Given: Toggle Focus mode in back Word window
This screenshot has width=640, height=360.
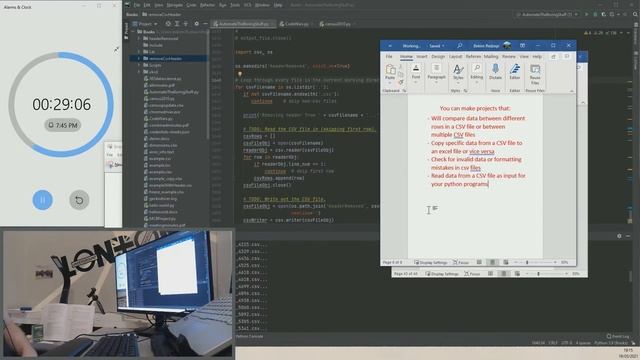Looking at the screenshot, I should tap(472, 274).
